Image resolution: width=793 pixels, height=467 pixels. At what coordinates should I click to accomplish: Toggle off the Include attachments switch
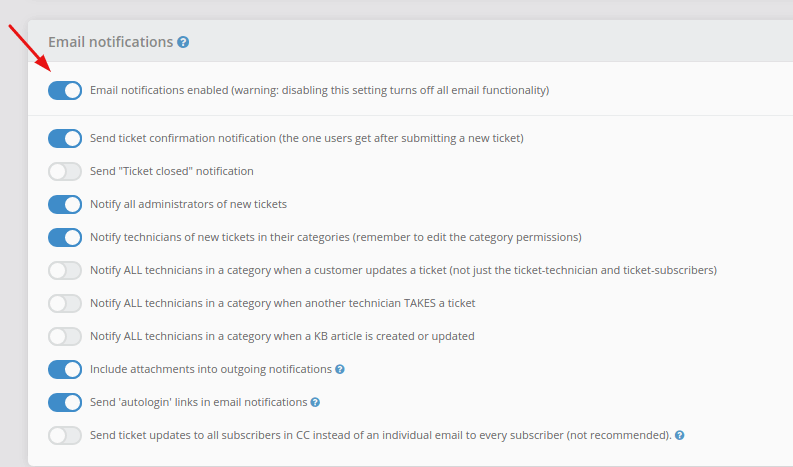click(x=65, y=369)
